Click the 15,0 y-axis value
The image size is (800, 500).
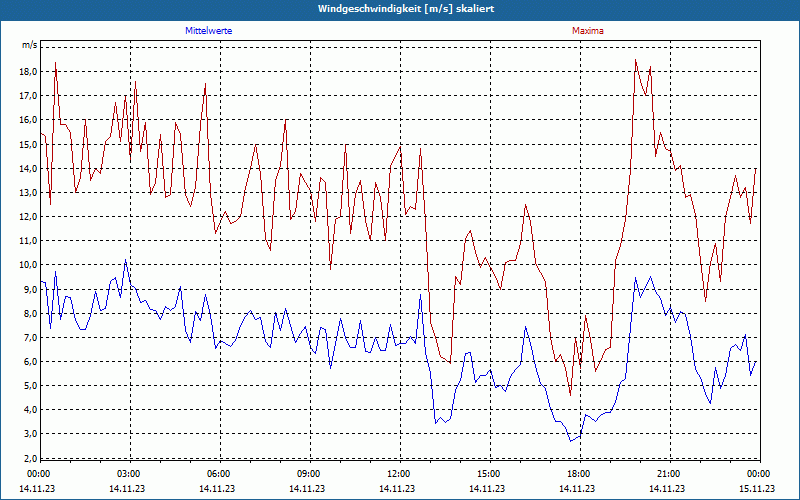point(29,144)
